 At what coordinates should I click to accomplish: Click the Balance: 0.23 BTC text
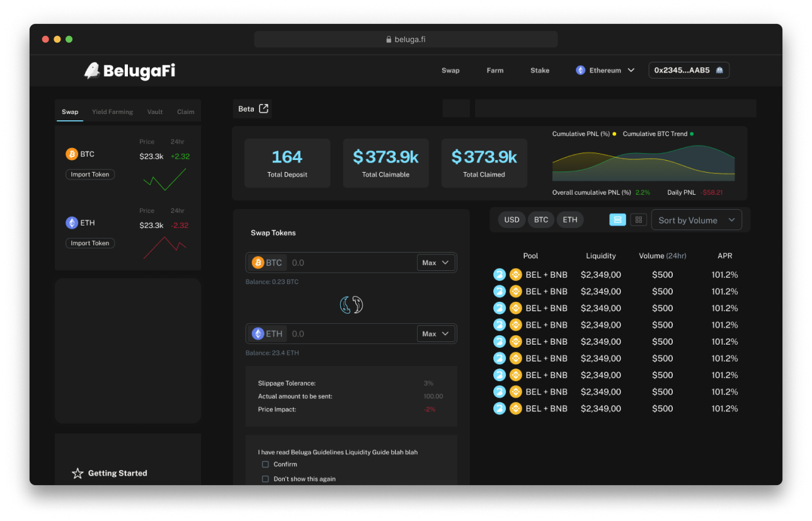272,282
